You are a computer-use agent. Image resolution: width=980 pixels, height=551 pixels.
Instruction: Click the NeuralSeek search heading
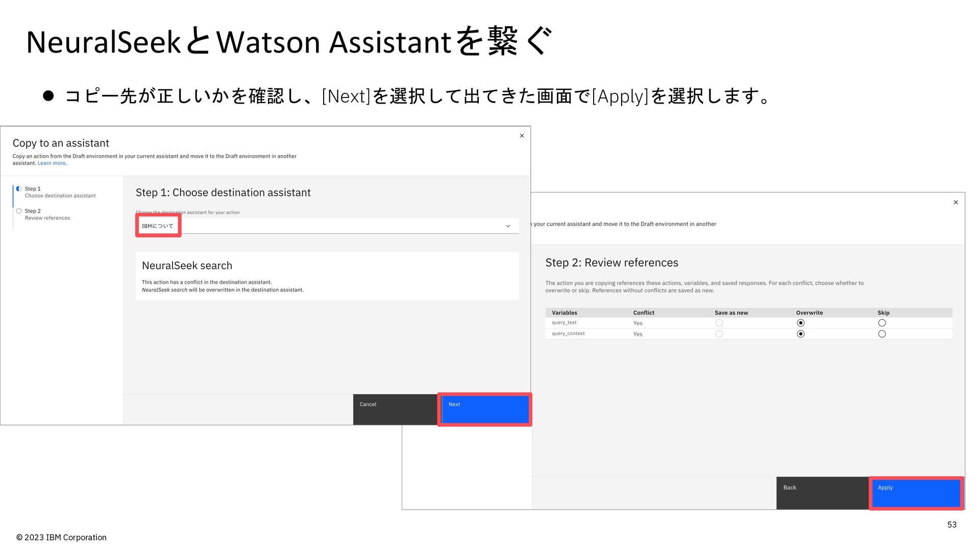click(x=187, y=266)
